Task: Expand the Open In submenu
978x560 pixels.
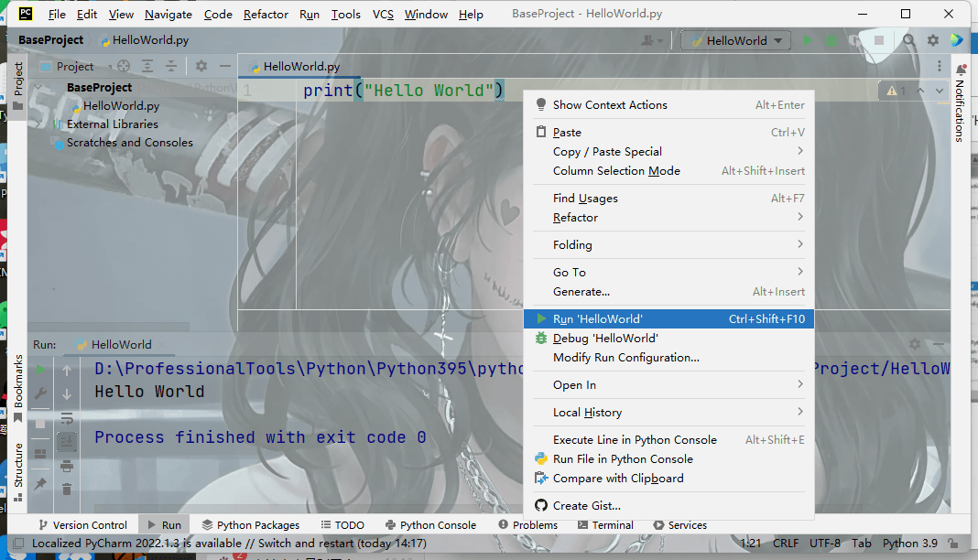Action: (668, 385)
